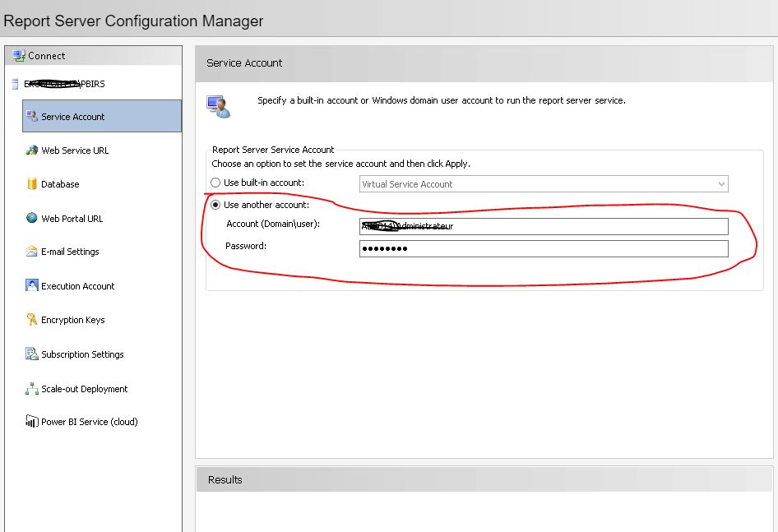Click the Connect icon in sidebar
778x532 pixels.
[x=19, y=56]
